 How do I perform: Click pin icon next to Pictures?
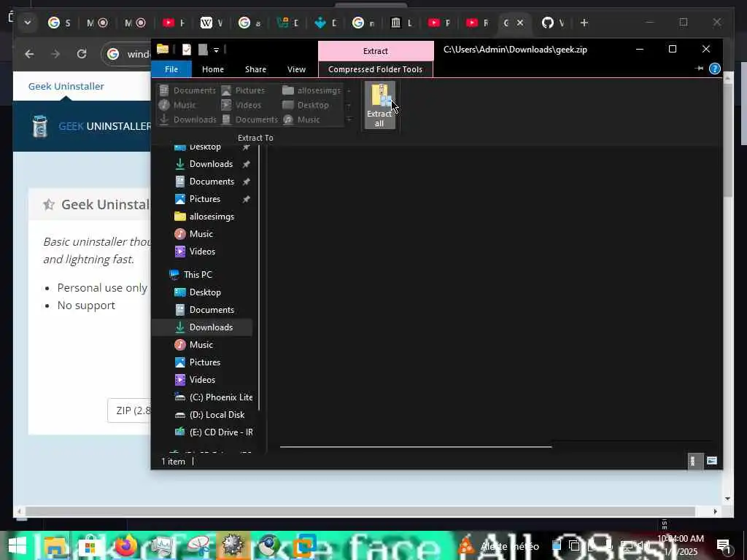pos(247,199)
